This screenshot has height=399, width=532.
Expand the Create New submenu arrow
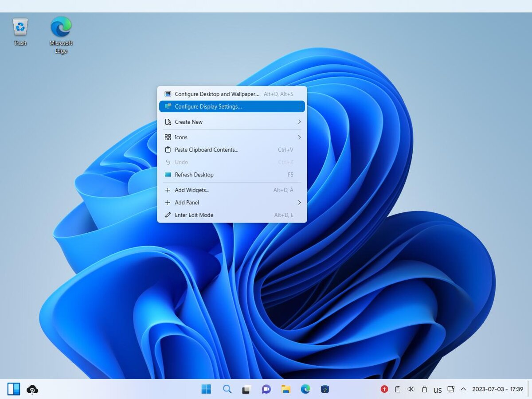coord(299,122)
